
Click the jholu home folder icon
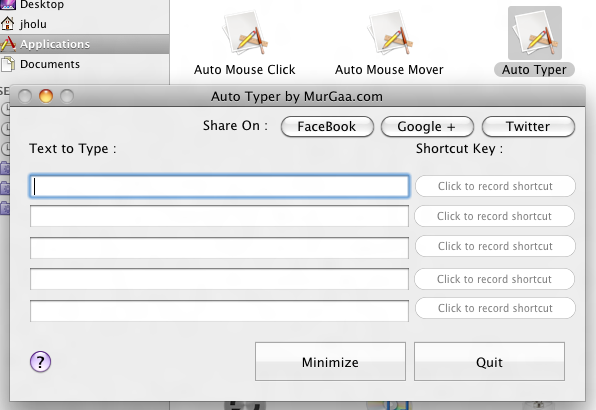(8, 24)
